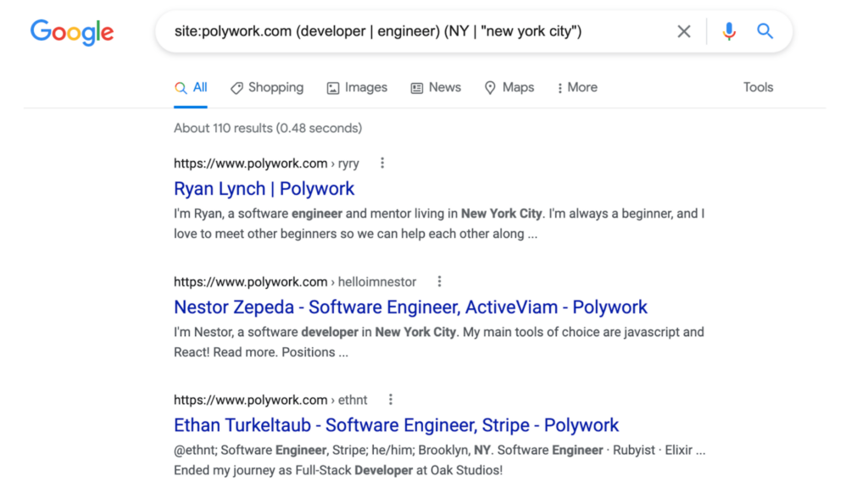Screen dimensions: 868x498
Task: Switch to the Maps tab
Action: point(509,87)
